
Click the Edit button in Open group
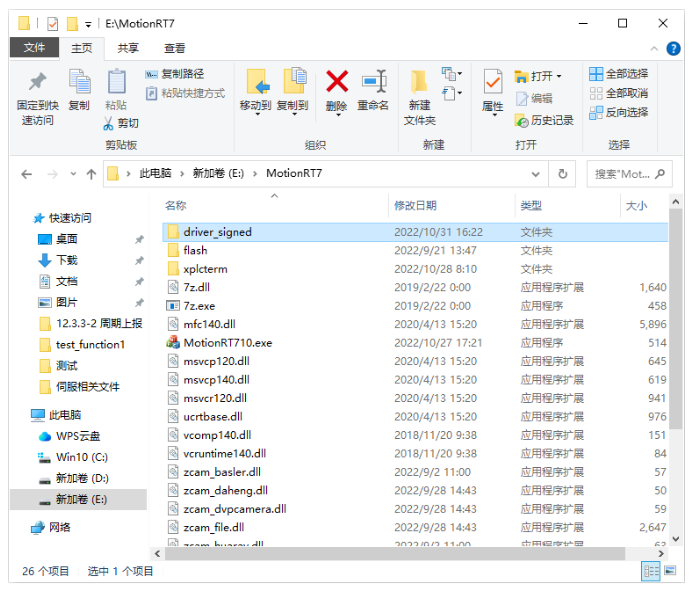point(534,98)
